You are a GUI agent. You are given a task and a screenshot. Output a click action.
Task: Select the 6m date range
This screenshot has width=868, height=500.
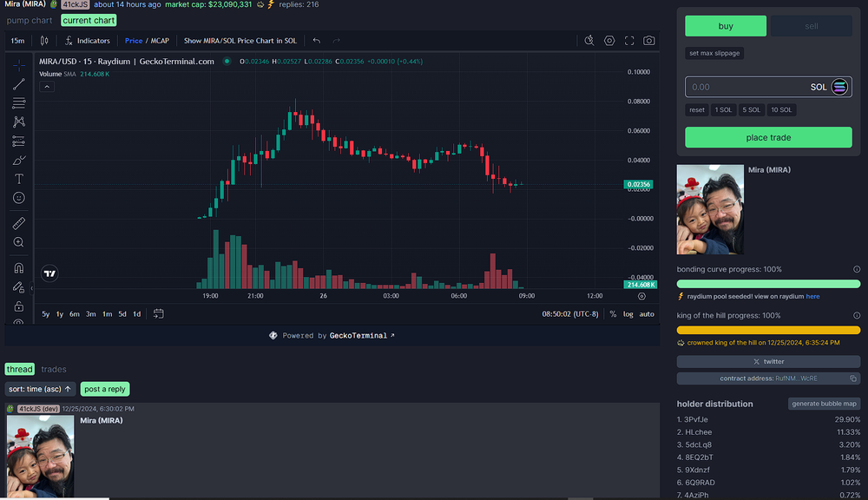pyautogui.click(x=74, y=314)
